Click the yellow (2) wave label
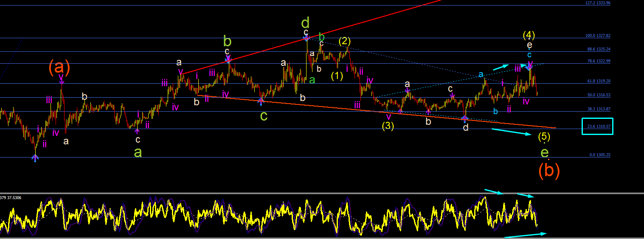This screenshot has width=644, height=239. point(344,41)
